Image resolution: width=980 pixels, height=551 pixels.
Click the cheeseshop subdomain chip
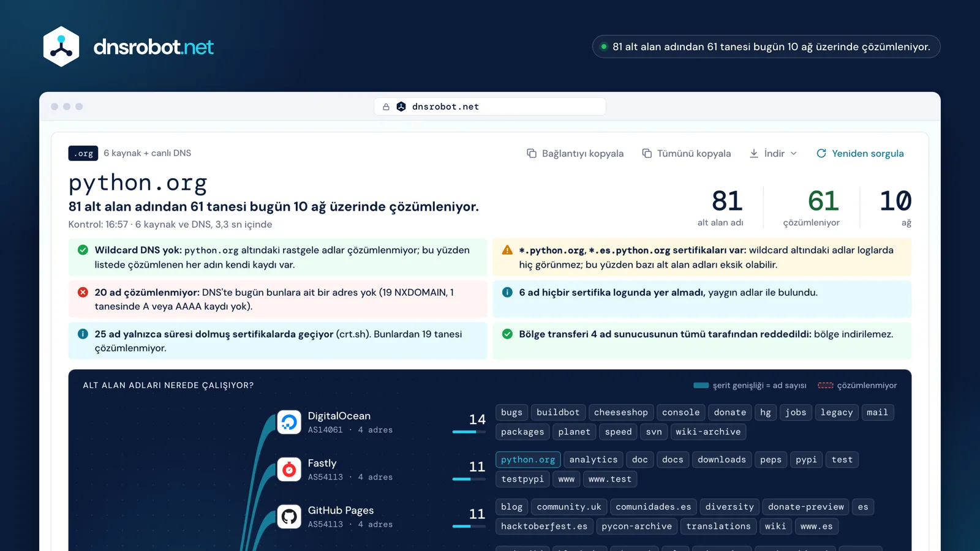(x=621, y=413)
